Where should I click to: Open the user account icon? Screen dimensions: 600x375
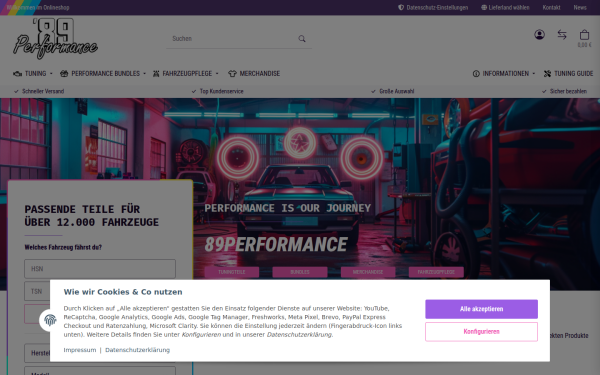540,34
